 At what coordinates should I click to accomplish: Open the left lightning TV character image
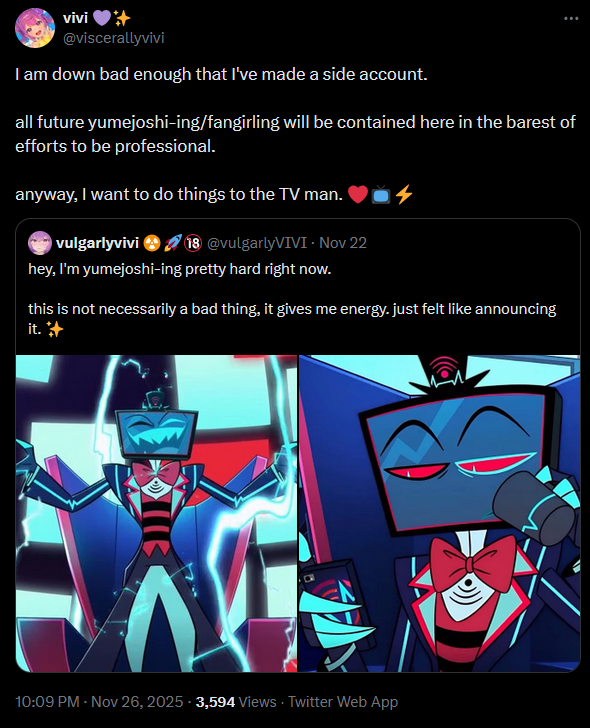pyautogui.click(x=156, y=513)
